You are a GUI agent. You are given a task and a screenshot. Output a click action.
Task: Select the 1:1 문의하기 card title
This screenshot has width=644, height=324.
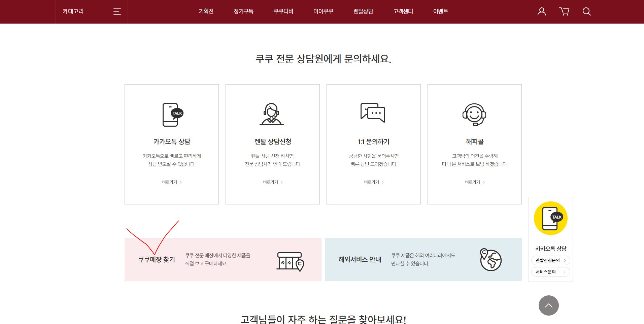pos(374,142)
